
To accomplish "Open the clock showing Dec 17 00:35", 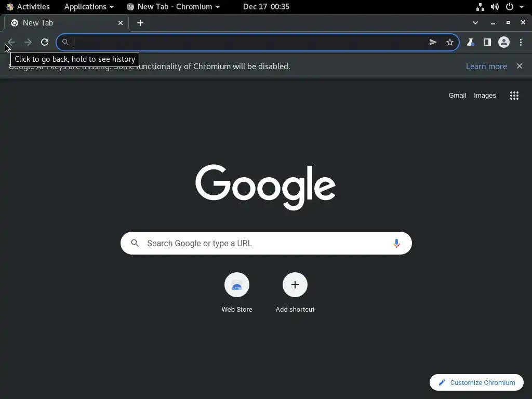I will point(266,6).
